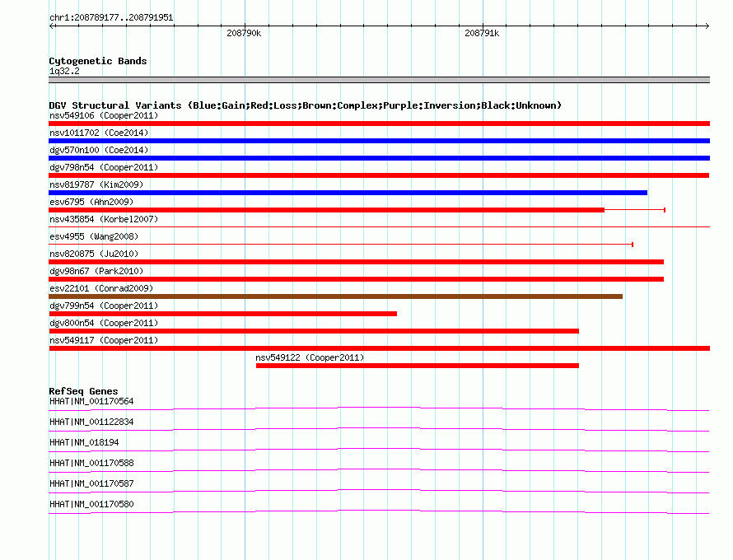Open gene label HHAT|NM_001122834
Screen dimensions: 733x560
tap(91, 422)
